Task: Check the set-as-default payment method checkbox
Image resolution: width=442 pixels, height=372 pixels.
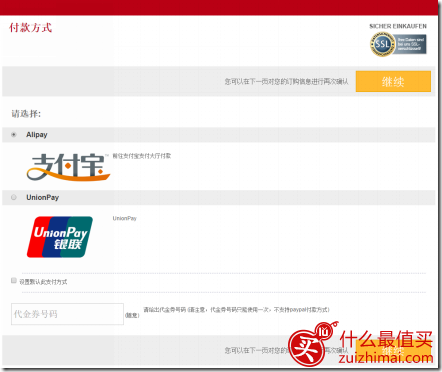Action: click(x=14, y=280)
